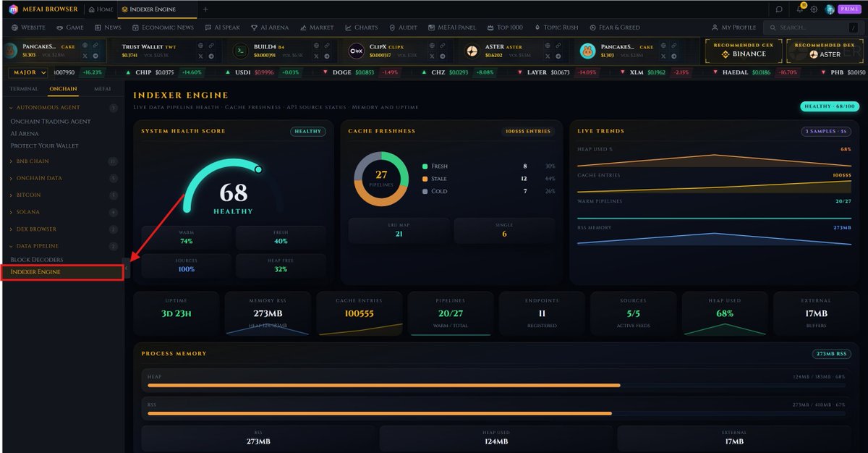Click the BUILD4 terminal logo
This screenshot has height=453, width=868.
coord(241,51)
